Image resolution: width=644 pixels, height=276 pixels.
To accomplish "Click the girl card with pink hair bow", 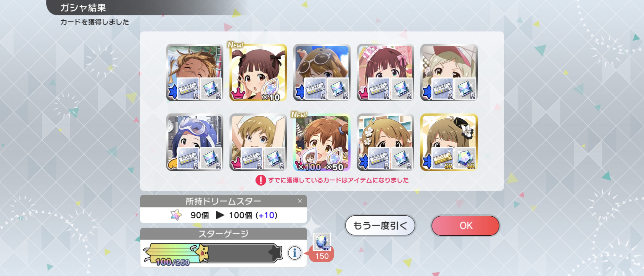I will point(385,73).
